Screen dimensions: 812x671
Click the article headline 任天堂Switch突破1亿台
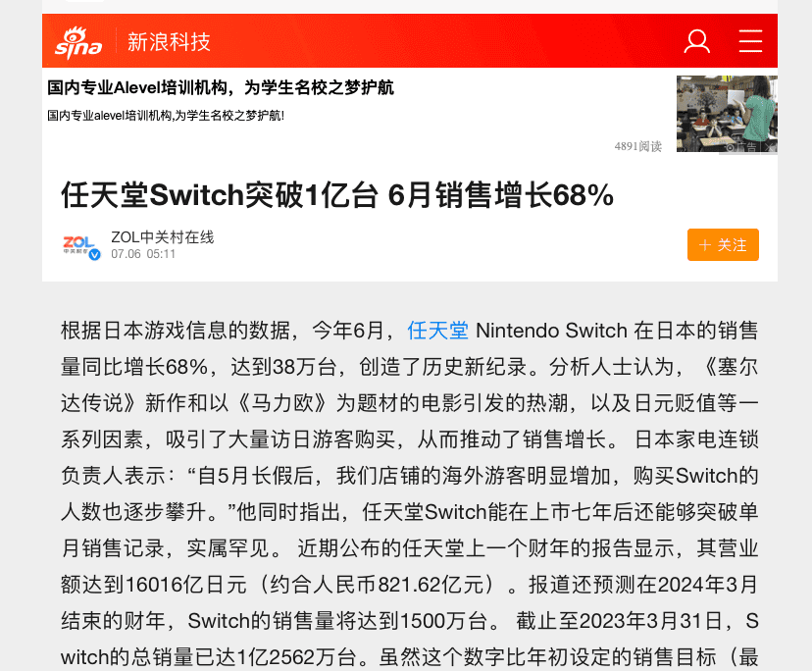coord(337,195)
